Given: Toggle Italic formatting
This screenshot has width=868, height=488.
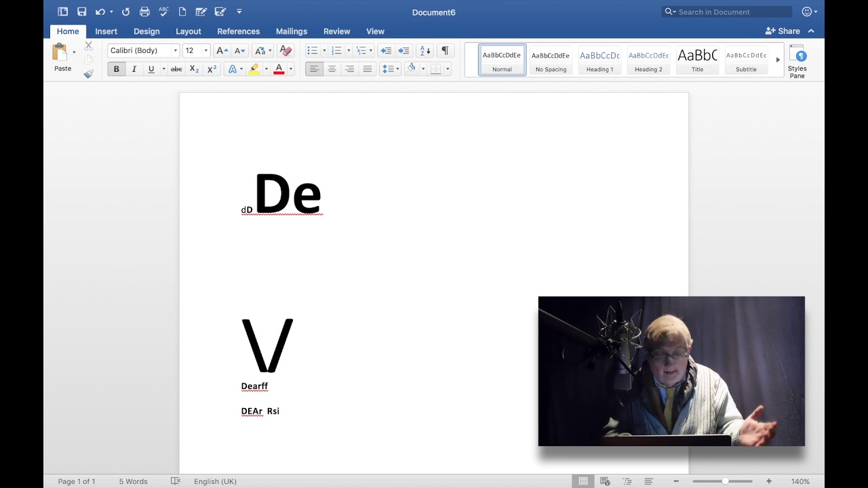Looking at the screenshot, I should pos(134,69).
